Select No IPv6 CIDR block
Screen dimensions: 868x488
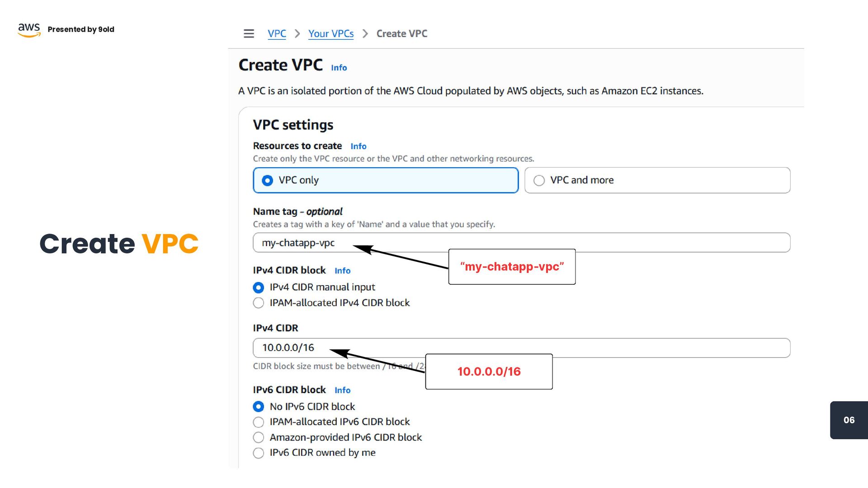259,407
